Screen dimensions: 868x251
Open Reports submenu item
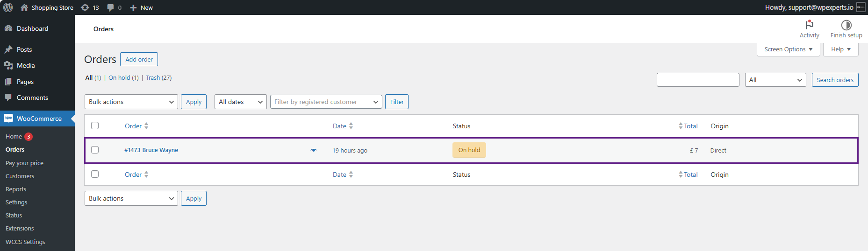[x=16, y=189]
